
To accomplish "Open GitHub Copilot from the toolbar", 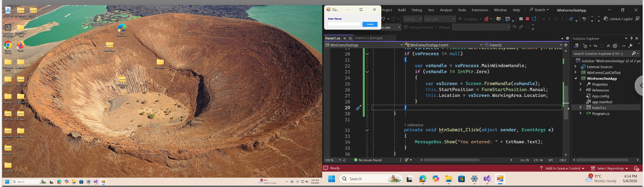I will (x=618, y=19).
